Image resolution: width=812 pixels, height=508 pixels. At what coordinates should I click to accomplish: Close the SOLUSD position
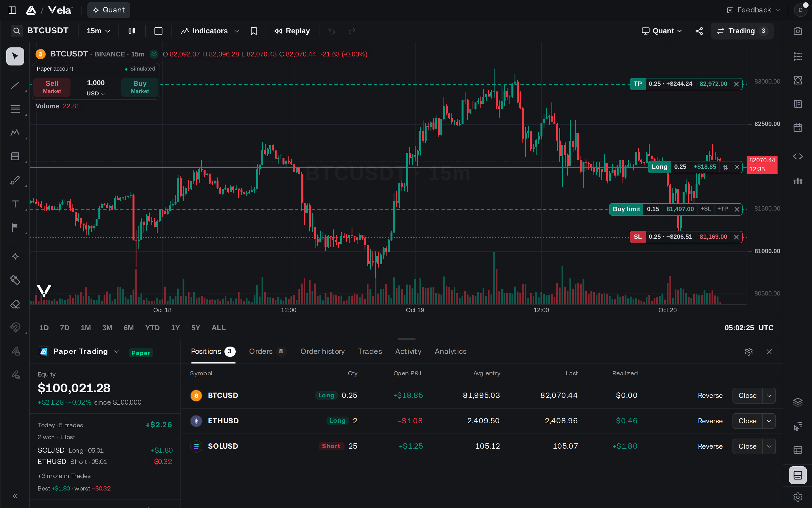point(747,446)
